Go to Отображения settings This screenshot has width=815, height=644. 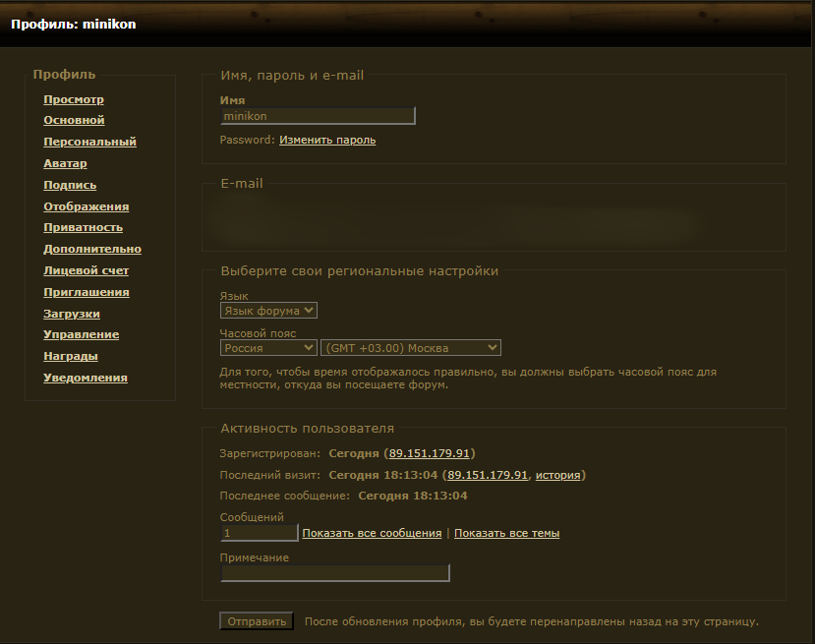[87, 206]
